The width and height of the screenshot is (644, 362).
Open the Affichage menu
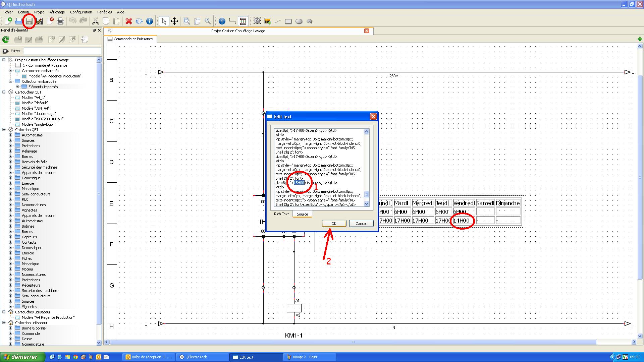57,12
